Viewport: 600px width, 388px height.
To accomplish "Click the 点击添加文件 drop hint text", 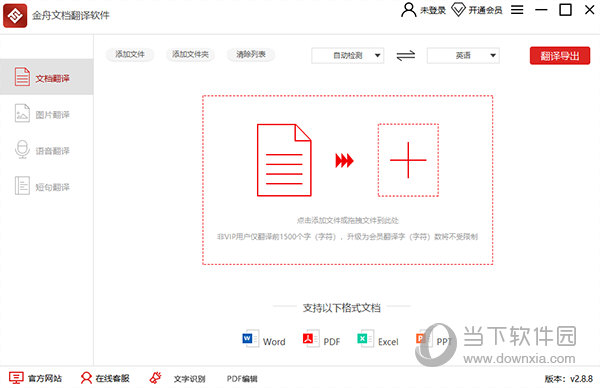I will pyautogui.click(x=347, y=220).
